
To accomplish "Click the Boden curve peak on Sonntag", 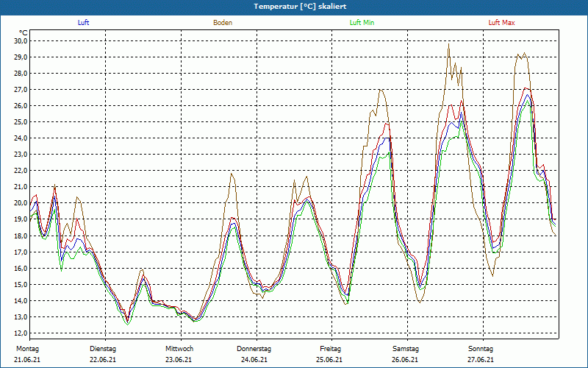I will click(524, 53).
